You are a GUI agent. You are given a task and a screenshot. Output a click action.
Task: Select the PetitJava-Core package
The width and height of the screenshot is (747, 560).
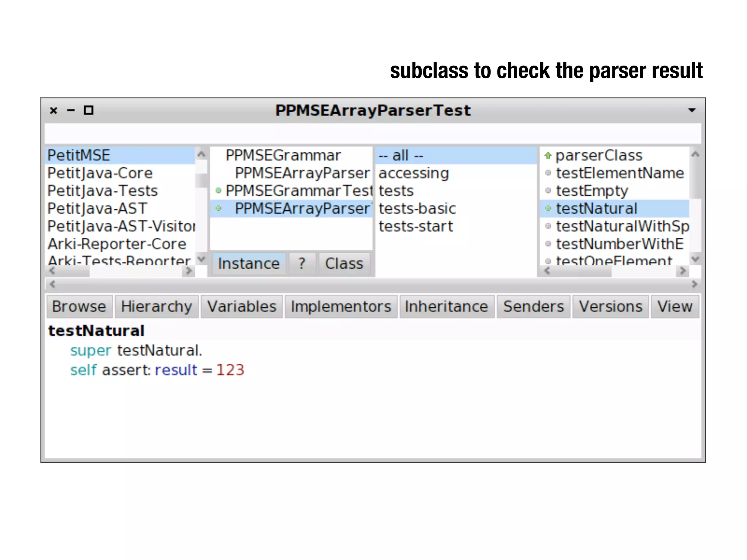120,173
